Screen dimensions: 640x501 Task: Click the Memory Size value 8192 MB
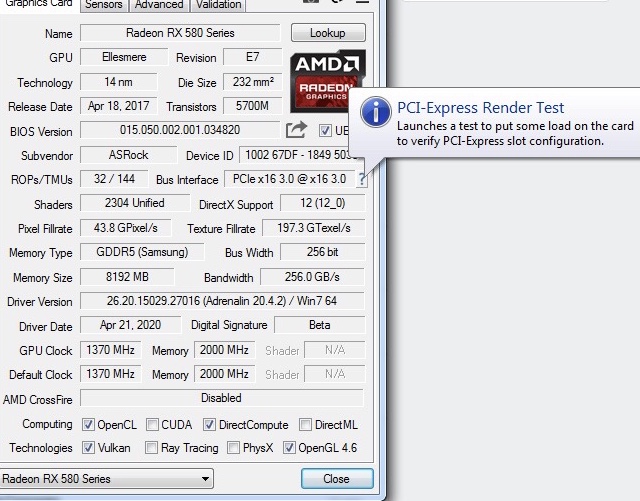(127, 276)
